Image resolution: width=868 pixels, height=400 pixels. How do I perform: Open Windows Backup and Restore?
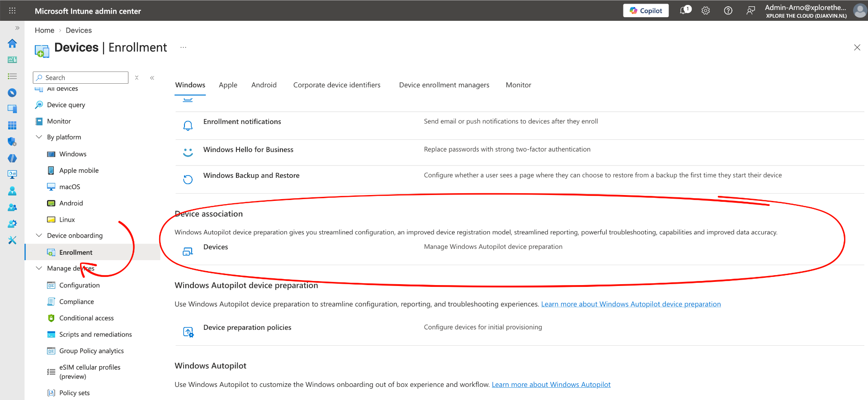[x=251, y=176]
